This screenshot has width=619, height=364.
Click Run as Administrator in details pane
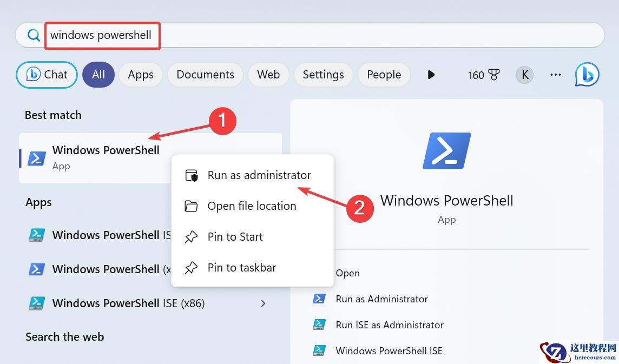(382, 299)
